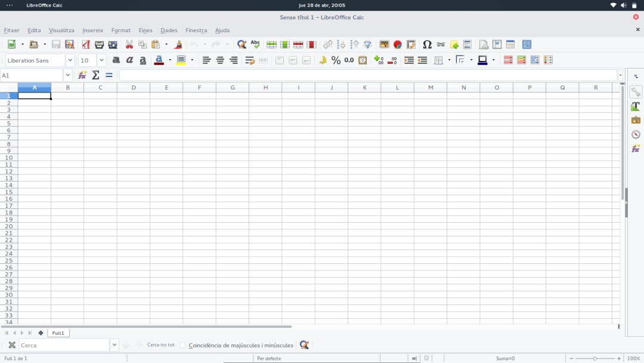Click the Cut scissors icon

point(129,45)
